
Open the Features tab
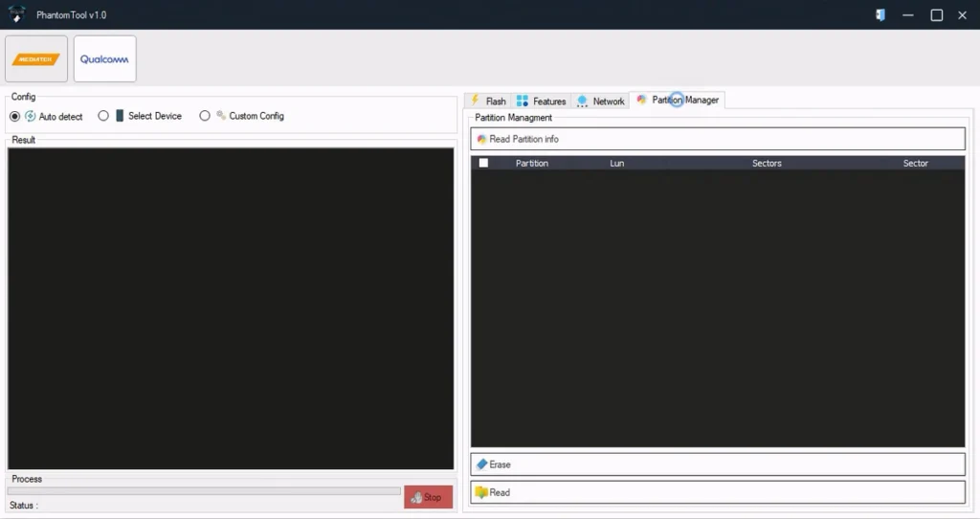[x=549, y=102]
